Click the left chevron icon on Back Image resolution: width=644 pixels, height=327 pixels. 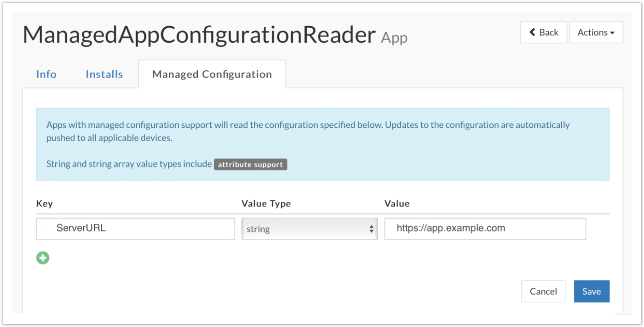(x=533, y=32)
